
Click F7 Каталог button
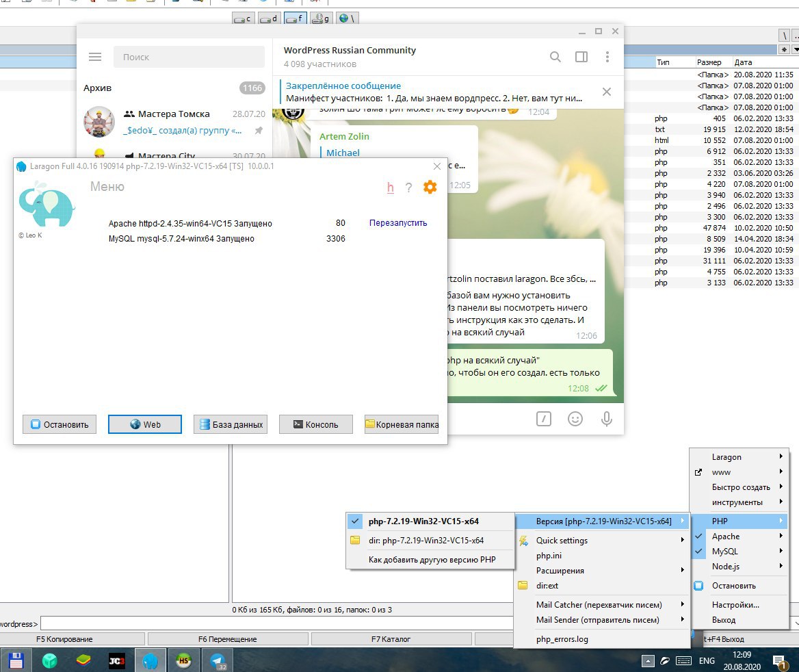(391, 639)
